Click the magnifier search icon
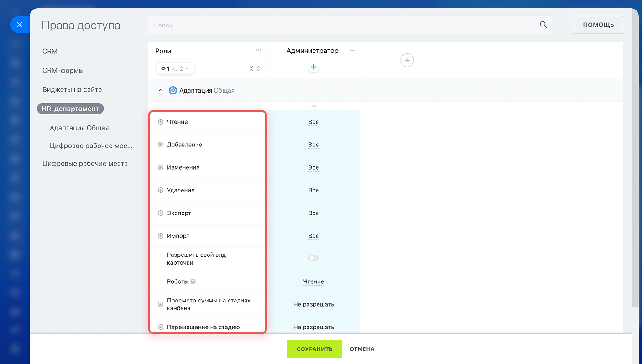The image size is (642, 364). tap(543, 25)
